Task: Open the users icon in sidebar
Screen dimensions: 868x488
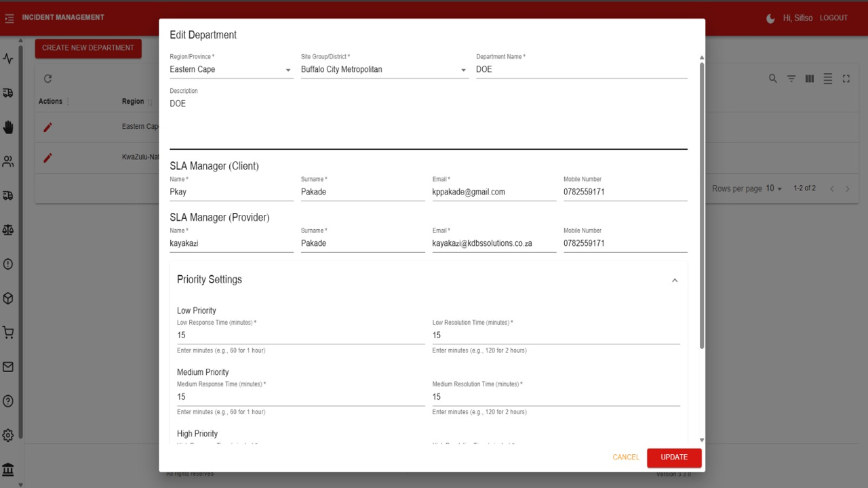Action: click(8, 161)
